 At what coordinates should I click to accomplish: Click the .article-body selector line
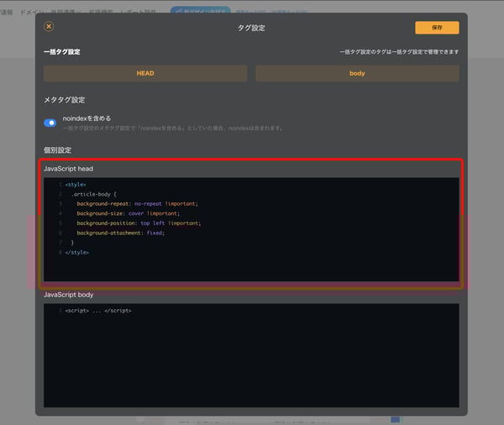tap(94, 194)
